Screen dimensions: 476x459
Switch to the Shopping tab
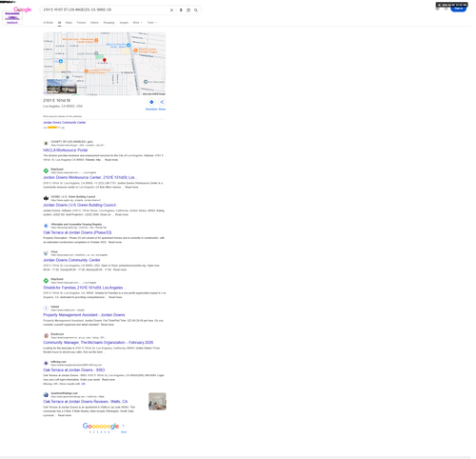pos(109,23)
